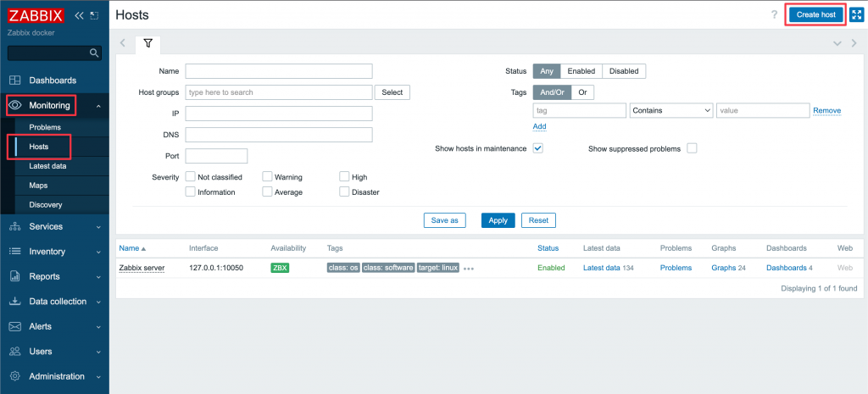
Task: Open the filter tabs list chevron
Action: coord(837,43)
